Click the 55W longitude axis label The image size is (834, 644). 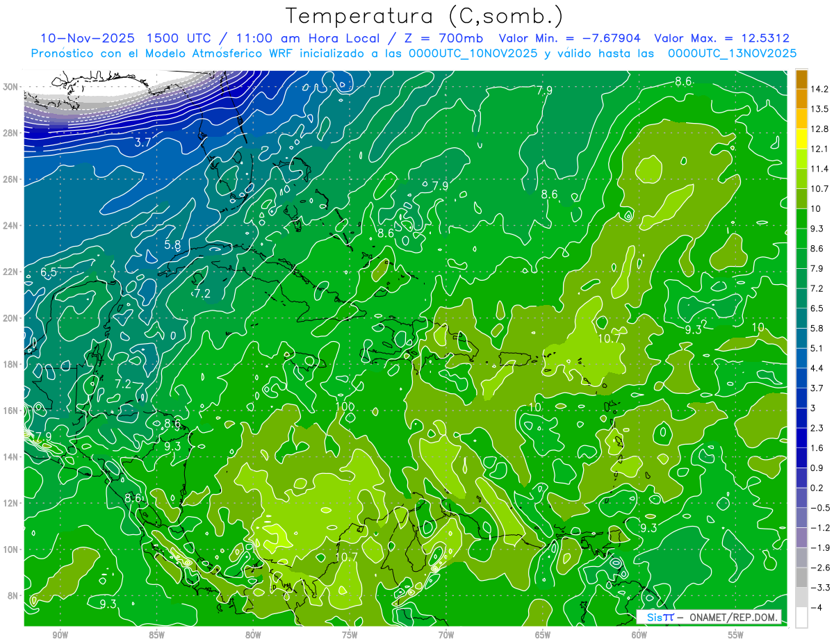point(736,635)
